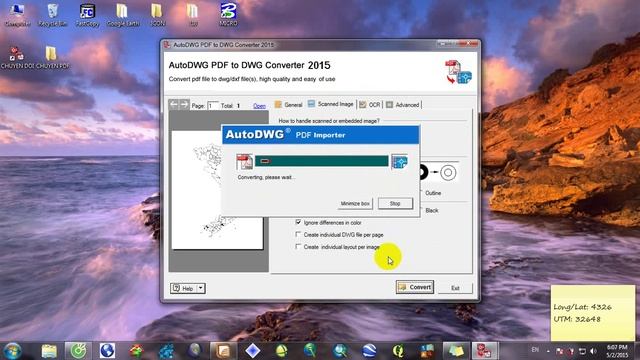Go to previous page with the left arrow
The height and width of the screenshot is (360, 640).
coord(174,104)
